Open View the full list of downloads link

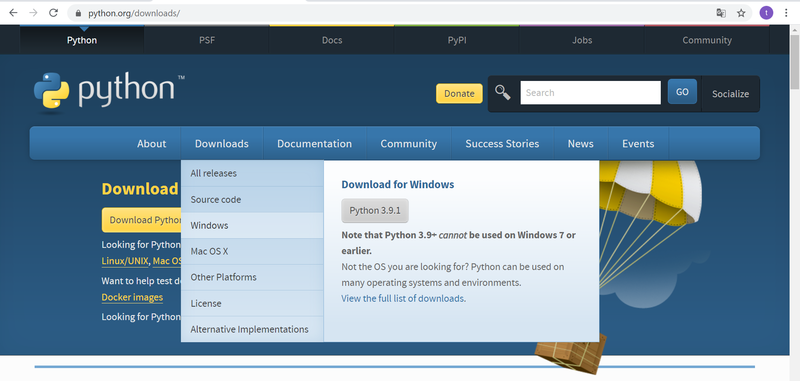tap(403, 298)
